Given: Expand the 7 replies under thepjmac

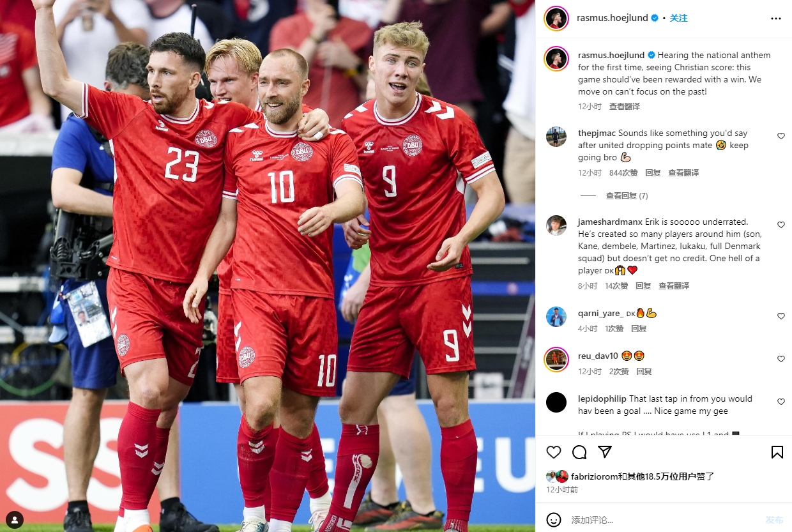Looking at the screenshot, I should click(627, 196).
